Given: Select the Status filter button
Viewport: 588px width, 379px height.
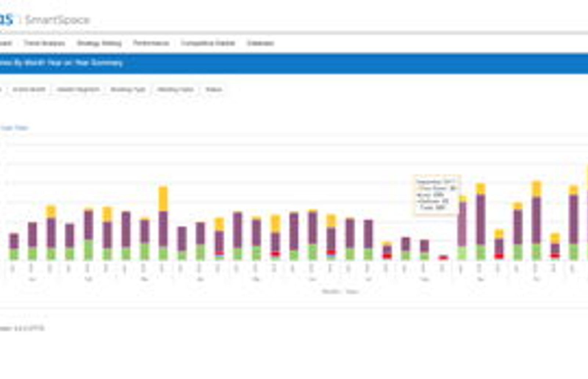Looking at the screenshot, I should pos(214,90).
